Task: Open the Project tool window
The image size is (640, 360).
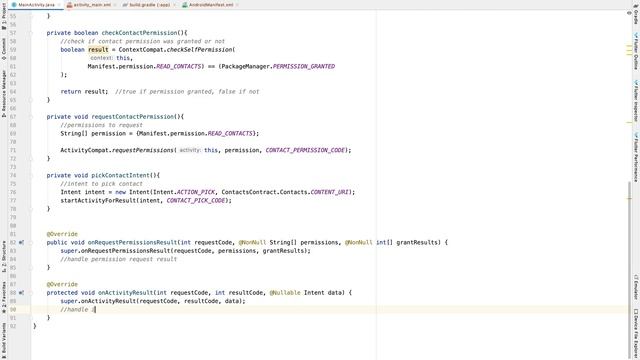Action: click(x=4, y=17)
